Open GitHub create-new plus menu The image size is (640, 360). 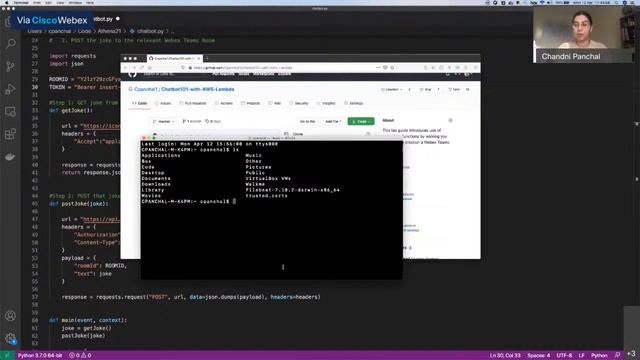[458, 74]
